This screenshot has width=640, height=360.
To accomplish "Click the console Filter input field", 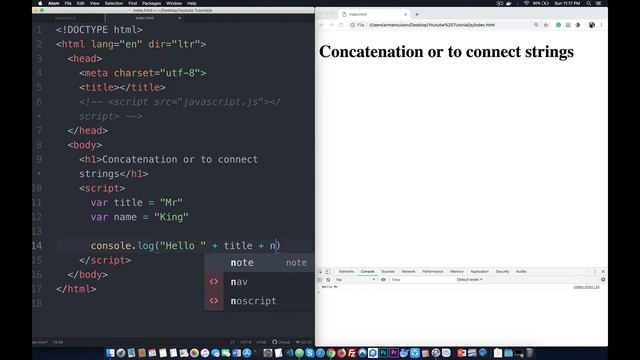I will [422, 280].
